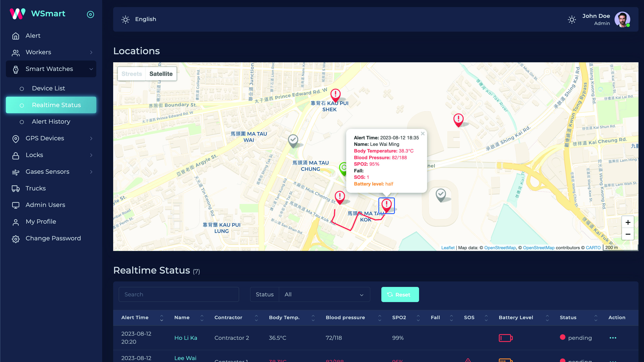Screen dimensions: 644x362
Task: Click the red battery icon in Ho Li Ka row
Action: 505,338
